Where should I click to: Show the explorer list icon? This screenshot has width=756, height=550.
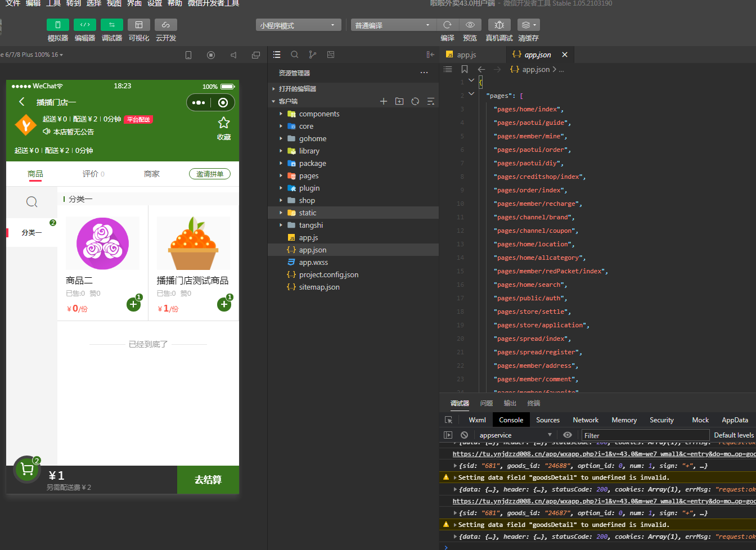point(277,55)
